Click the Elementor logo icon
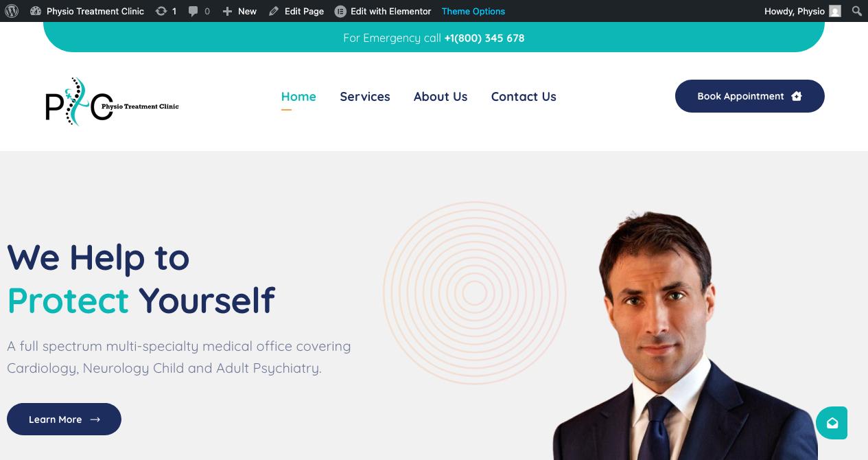This screenshot has width=868, height=460. coord(340,11)
